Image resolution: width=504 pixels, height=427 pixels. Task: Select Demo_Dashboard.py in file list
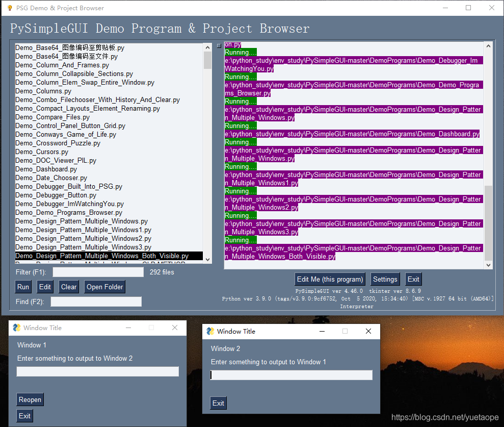click(x=109, y=169)
